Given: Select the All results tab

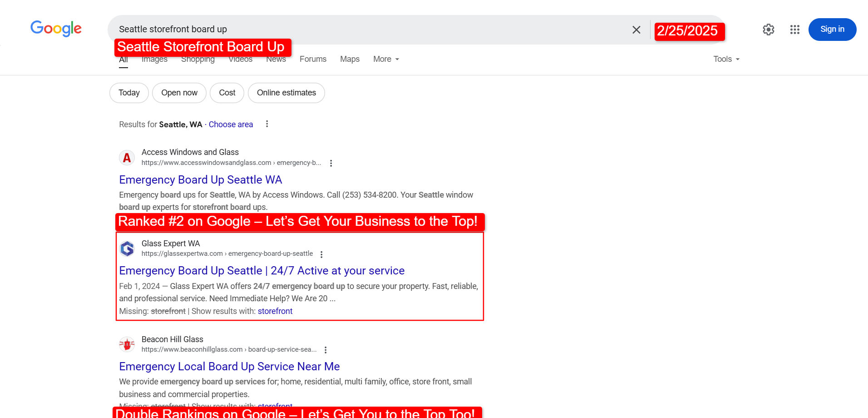Looking at the screenshot, I should (123, 60).
